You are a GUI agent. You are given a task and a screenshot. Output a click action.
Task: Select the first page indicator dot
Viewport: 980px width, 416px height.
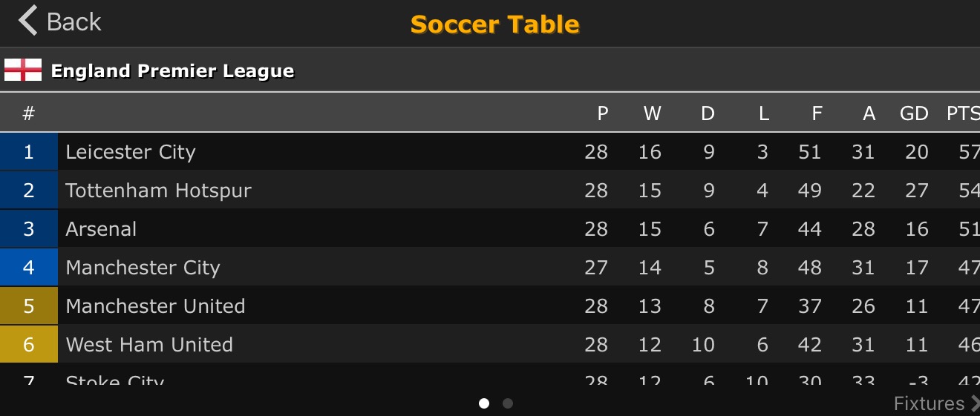click(x=484, y=403)
